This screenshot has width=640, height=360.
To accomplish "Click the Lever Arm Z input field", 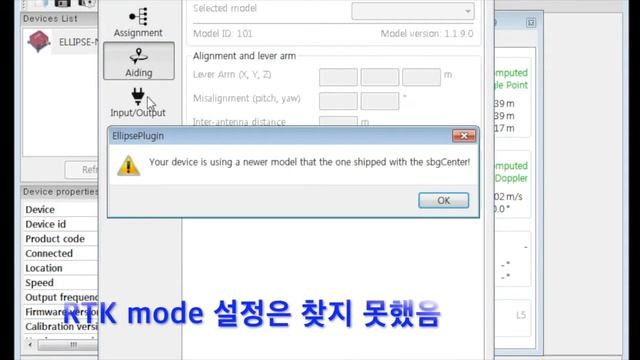I will 421,77.
